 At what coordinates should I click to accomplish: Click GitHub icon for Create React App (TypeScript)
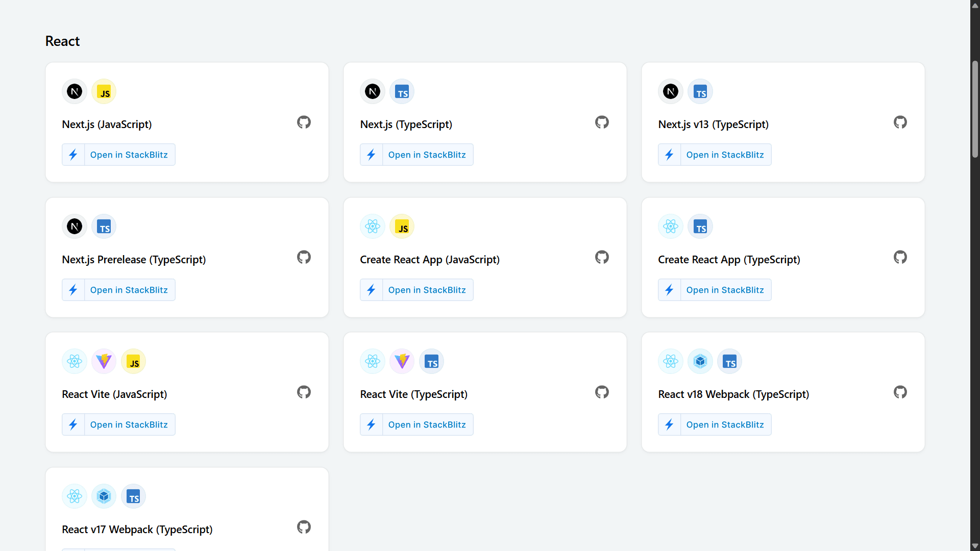(900, 257)
